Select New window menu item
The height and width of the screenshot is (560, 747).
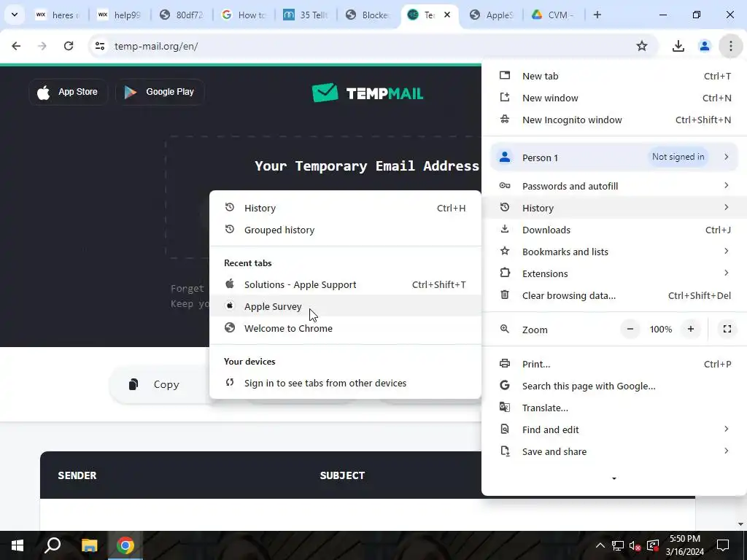tap(614, 98)
